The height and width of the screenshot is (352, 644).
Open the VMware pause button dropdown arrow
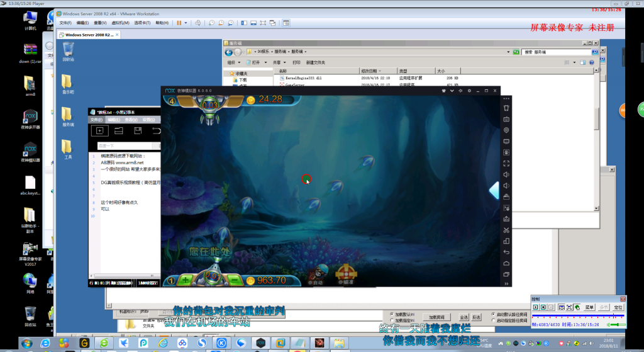click(186, 23)
